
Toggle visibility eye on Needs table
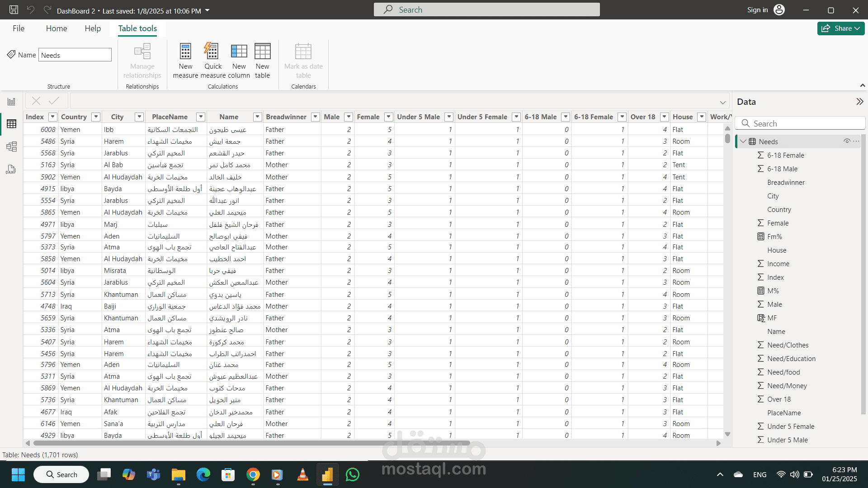(847, 141)
